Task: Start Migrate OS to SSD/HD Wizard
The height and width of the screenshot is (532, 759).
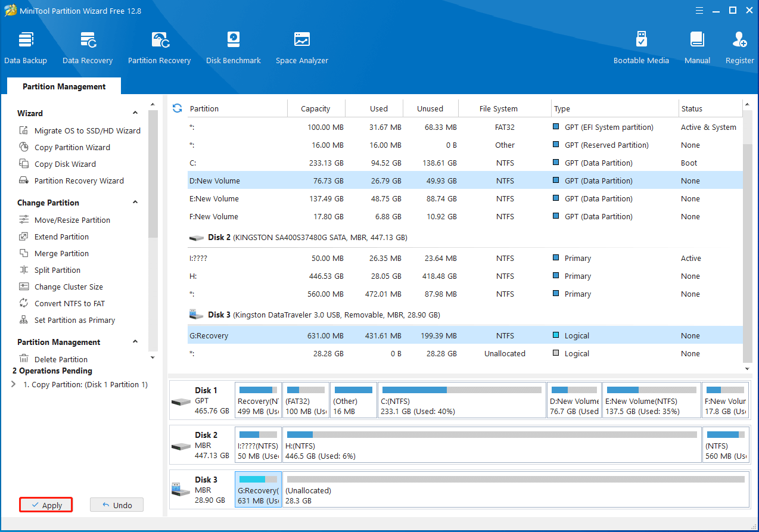Action: click(x=80, y=130)
